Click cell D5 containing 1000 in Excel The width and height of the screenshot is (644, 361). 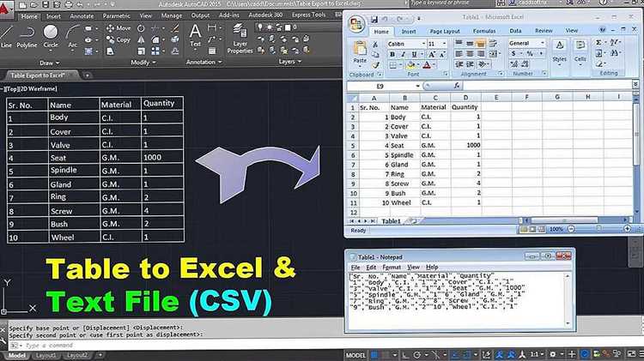pos(465,145)
